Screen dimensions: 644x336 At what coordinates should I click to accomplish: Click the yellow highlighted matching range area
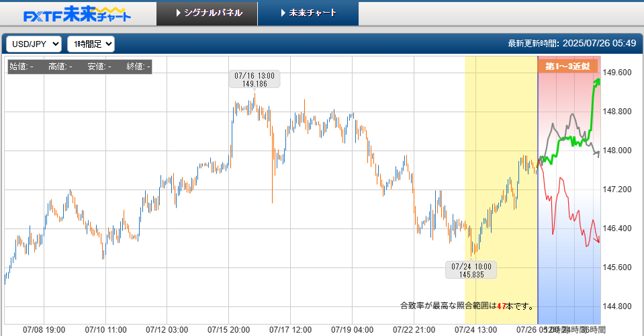point(501,190)
